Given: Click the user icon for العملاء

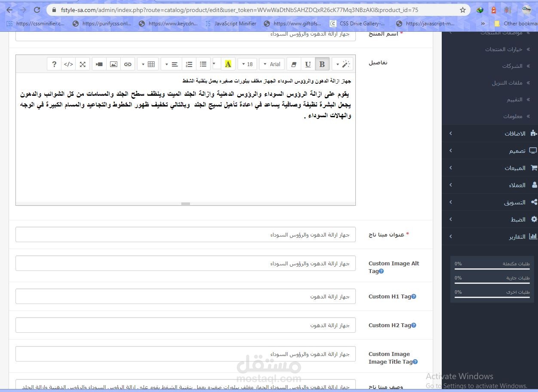Looking at the screenshot, I should tap(535, 185).
